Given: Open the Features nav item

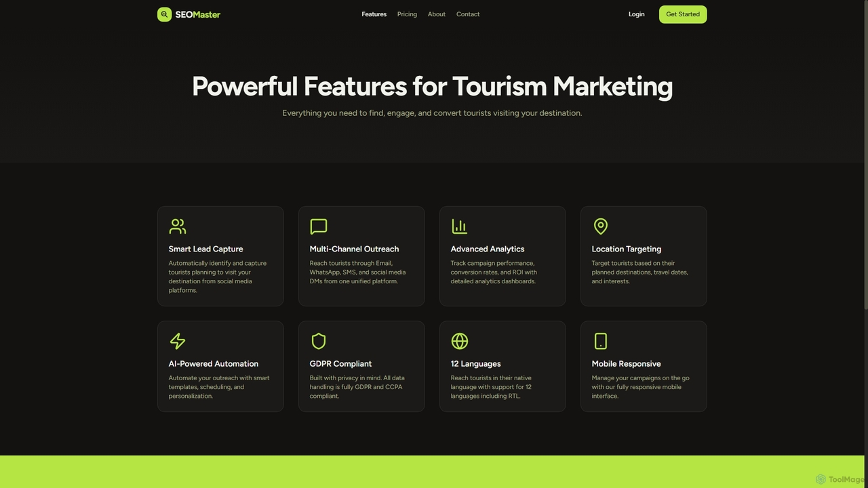Looking at the screenshot, I should (x=374, y=14).
